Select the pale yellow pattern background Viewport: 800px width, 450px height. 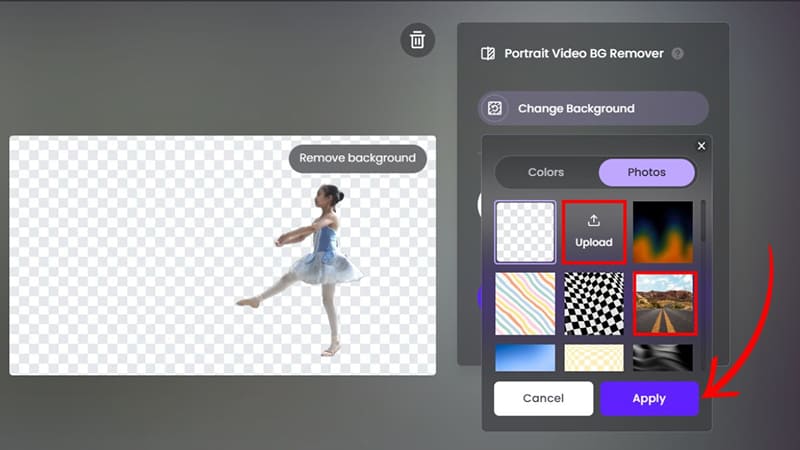click(x=594, y=357)
